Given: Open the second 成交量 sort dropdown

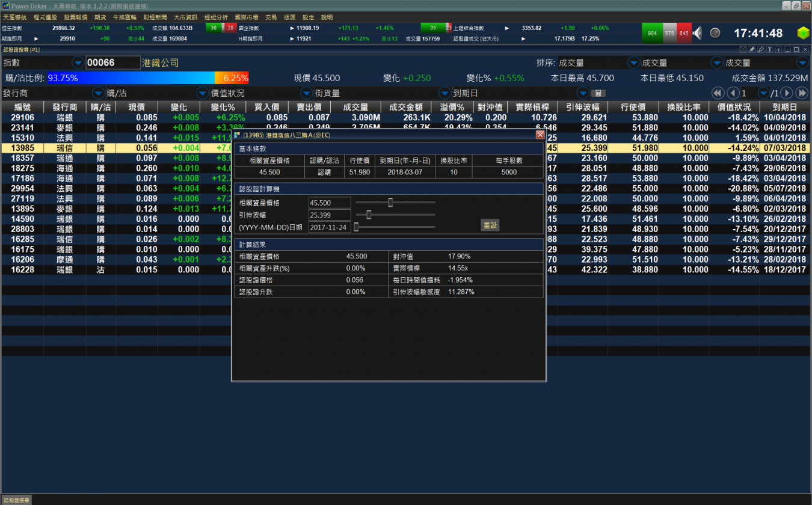Looking at the screenshot, I should 717,63.
